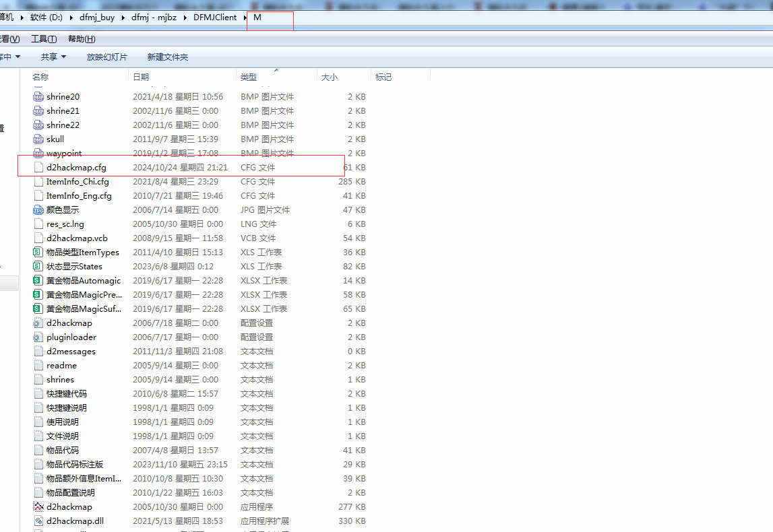The image size is (773, 532).
Task: Click the shrines text document icon
Action: click(x=38, y=380)
